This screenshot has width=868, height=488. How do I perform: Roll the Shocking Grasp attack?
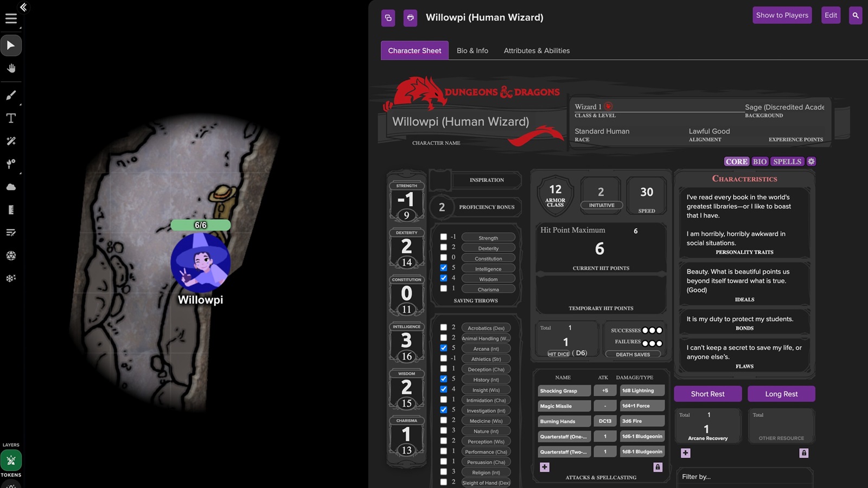tap(564, 390)
